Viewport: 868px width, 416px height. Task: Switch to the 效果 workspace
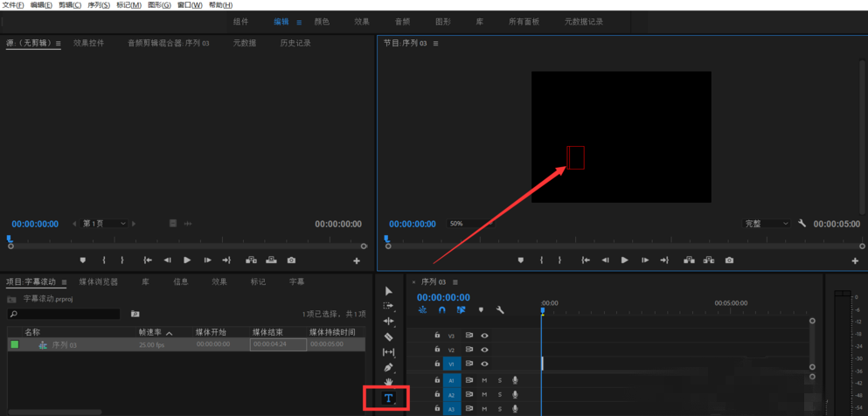point(361,21)
